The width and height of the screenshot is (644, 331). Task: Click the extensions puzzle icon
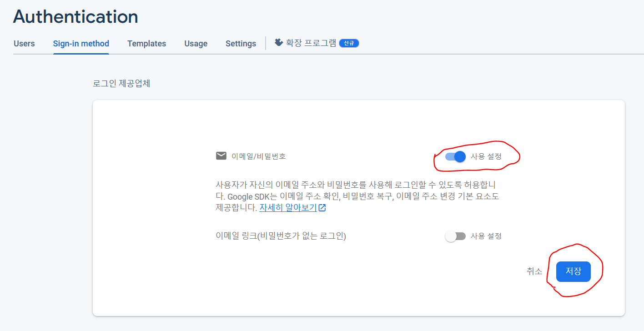(x=279, y=42)
